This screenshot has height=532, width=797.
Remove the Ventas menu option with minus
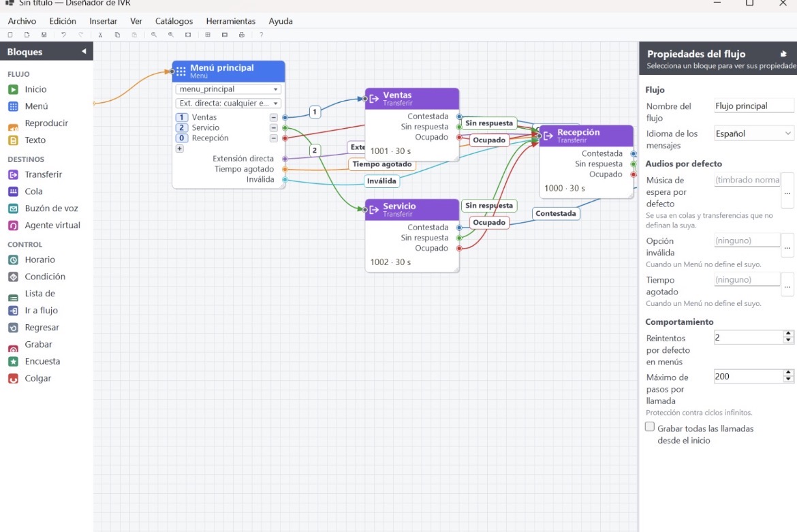point(273,117)
